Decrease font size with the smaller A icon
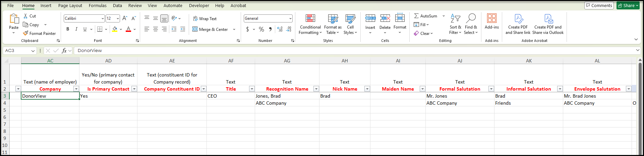The image size is (644, 156). coord(133,18)
